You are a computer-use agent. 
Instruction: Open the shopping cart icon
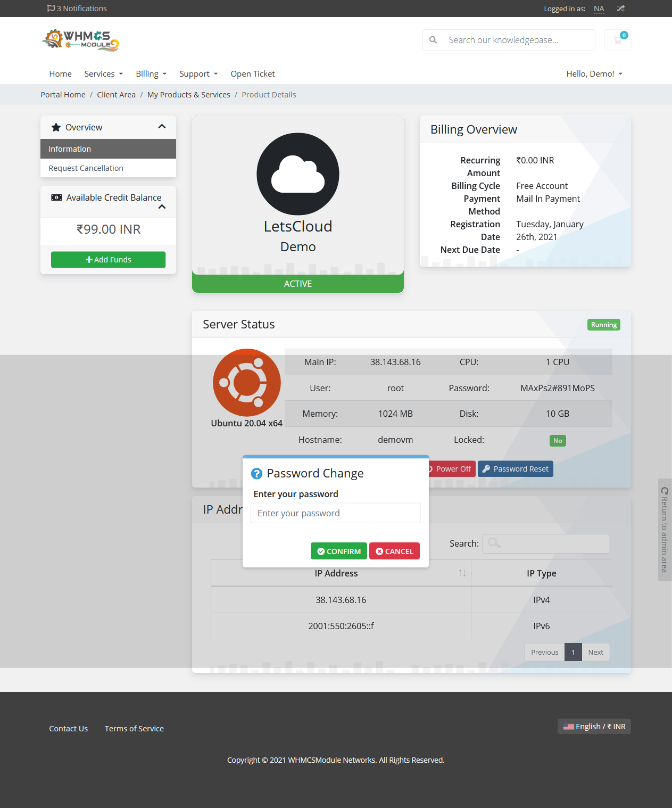pos(617,40)
